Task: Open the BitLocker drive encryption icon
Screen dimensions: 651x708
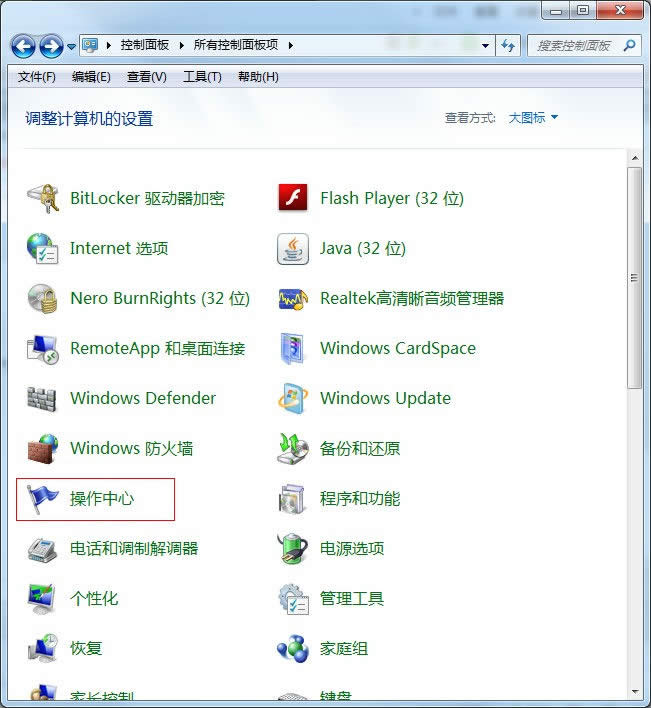Action: (43, 198)
